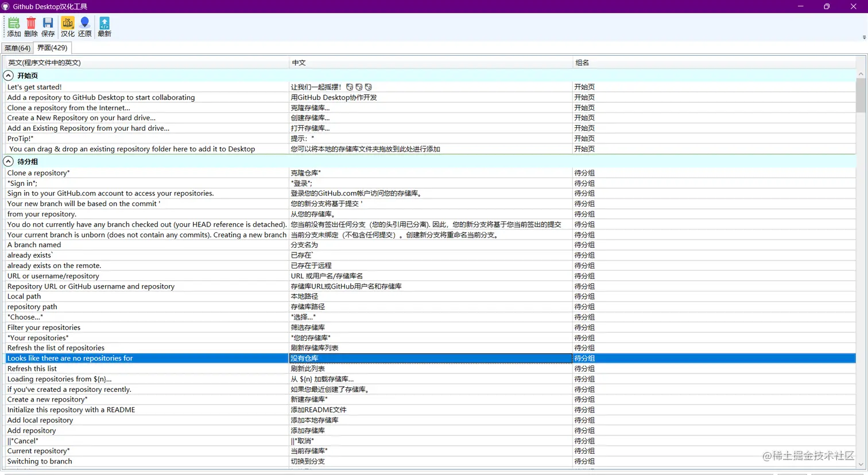Select the Current repository" row

tap(431, 451)
